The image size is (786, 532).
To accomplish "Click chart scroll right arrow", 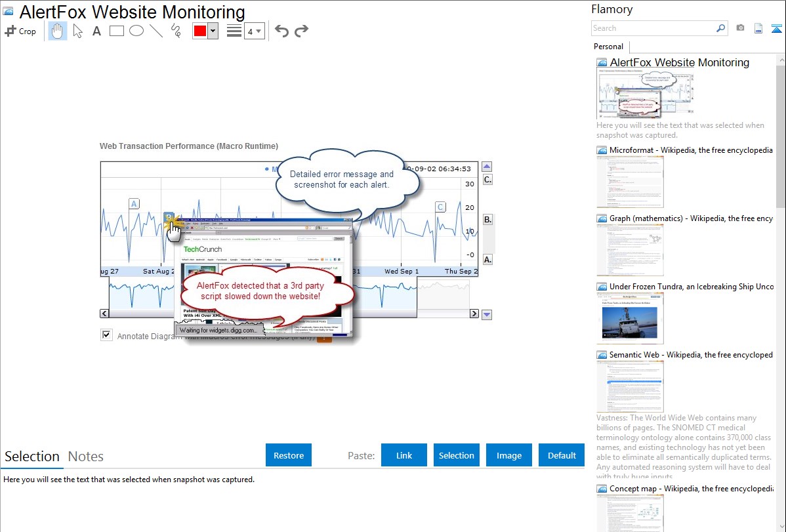I will pyautogui.click(x=474, y=314).
